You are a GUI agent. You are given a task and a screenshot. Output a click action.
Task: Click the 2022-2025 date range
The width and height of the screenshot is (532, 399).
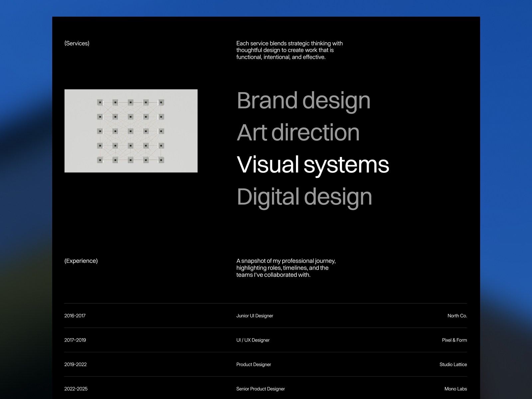point(76,389)
